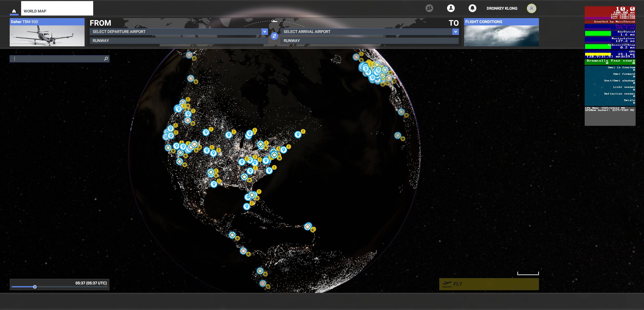Adjust the time of day slider handle
644x310 pixels.
tap(35, 287)
